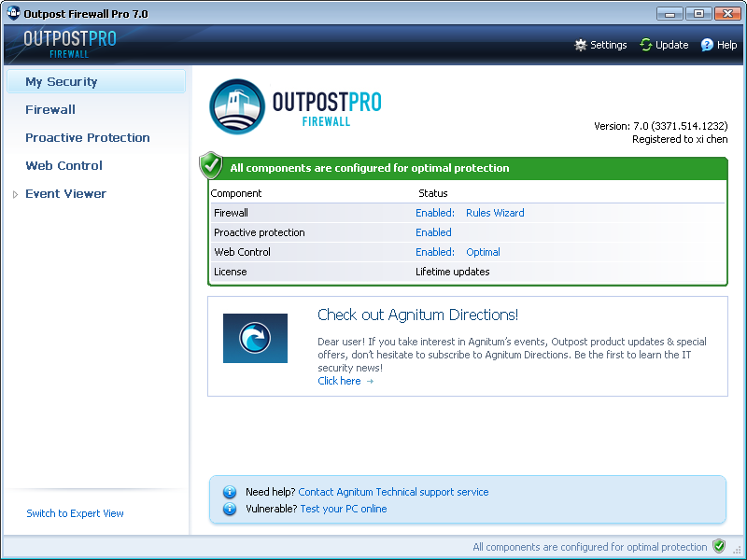Close the Outpost Firewall Pro window
This screenshot has height=560, width=747.
[x=728, y=13]
